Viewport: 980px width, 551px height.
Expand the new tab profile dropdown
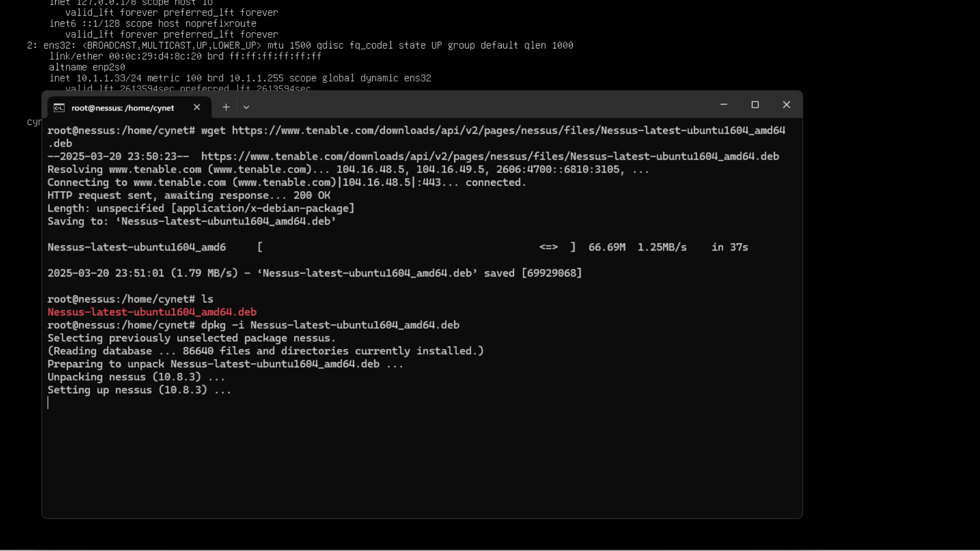pyautogui.click(x=246, y=107)
